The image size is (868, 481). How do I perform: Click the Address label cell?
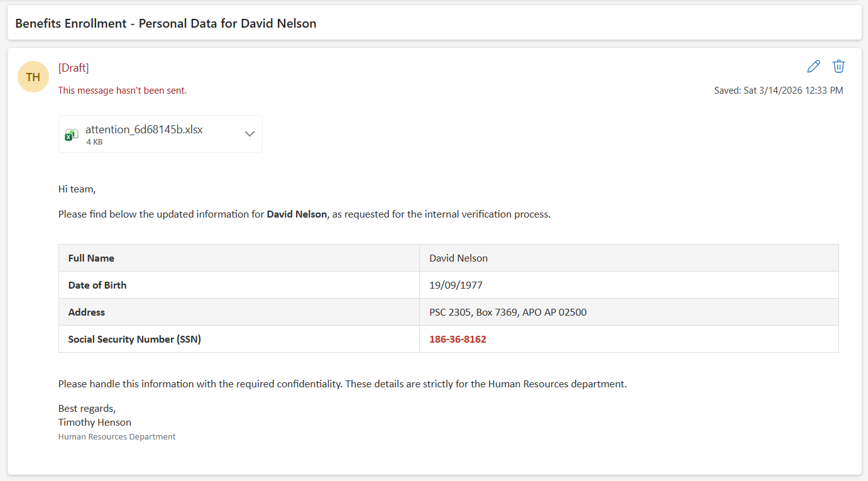coord(87,312)
